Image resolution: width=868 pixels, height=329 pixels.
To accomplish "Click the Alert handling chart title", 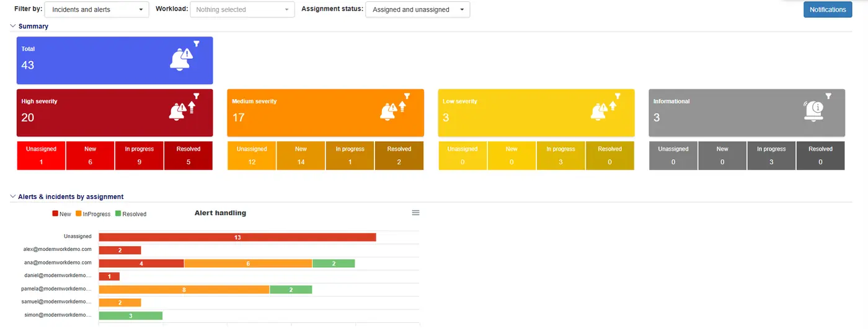I will coord(220,213).
